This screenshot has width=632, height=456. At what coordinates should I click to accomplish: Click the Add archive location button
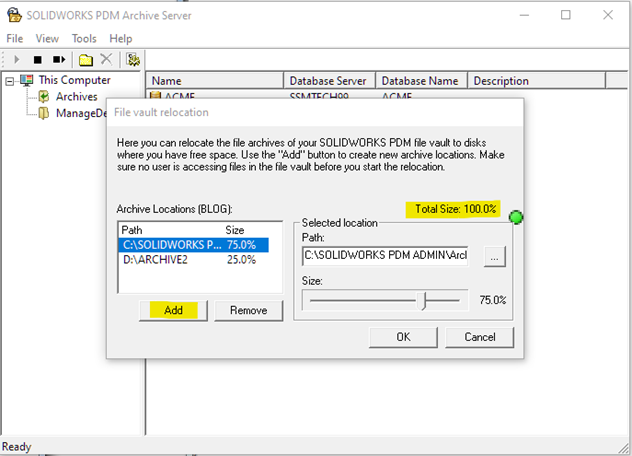click(174, 311)
